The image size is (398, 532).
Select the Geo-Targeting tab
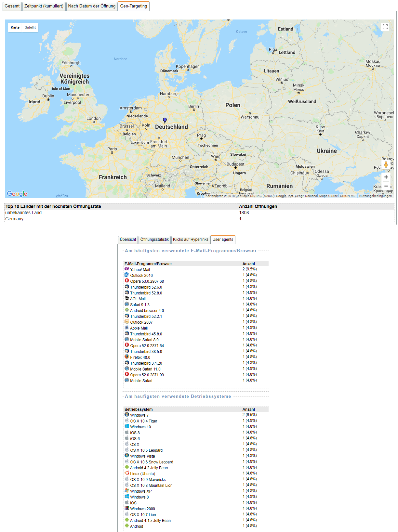[x=134, y=6]
